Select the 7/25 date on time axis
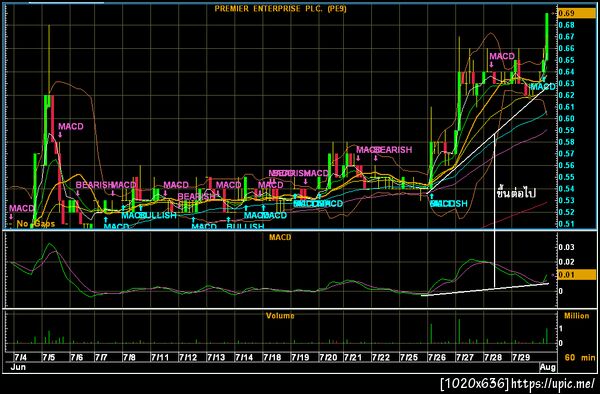600x394 pixels. (x=409, y=358)
